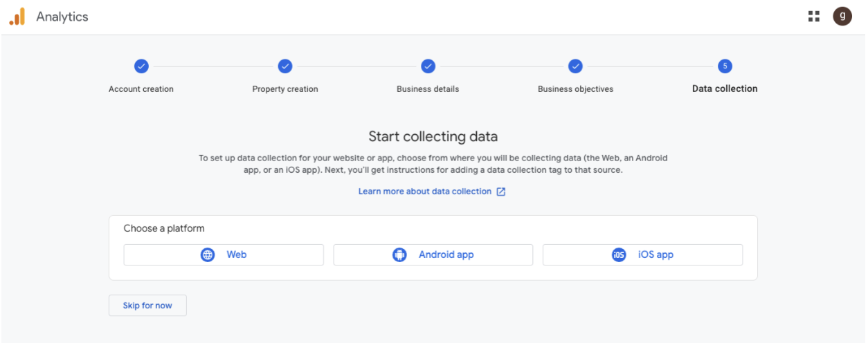
Task: Select the Business objectives step label
Action: tap(575, 89)
